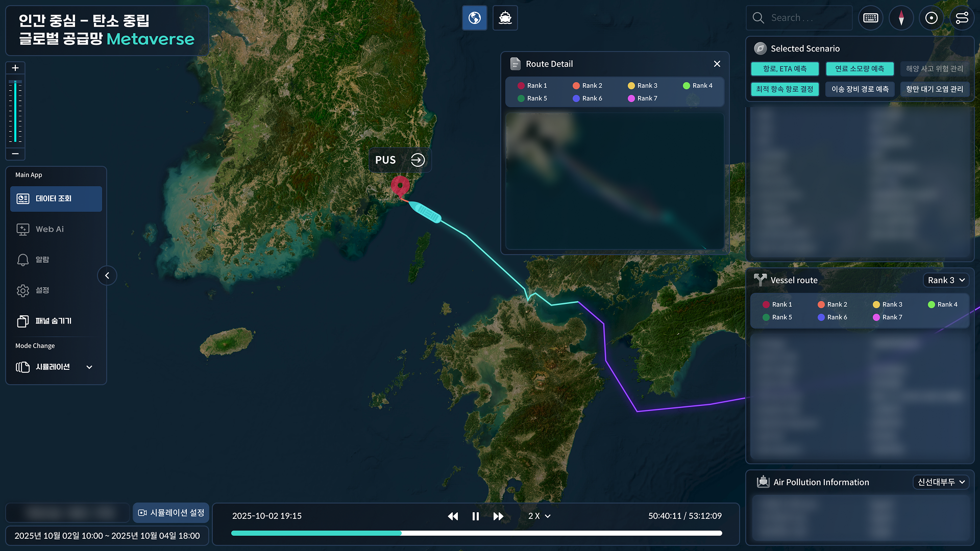980x551 pixels.
Task: Click the Metaverse application title
Action: [x=151, y=39]
